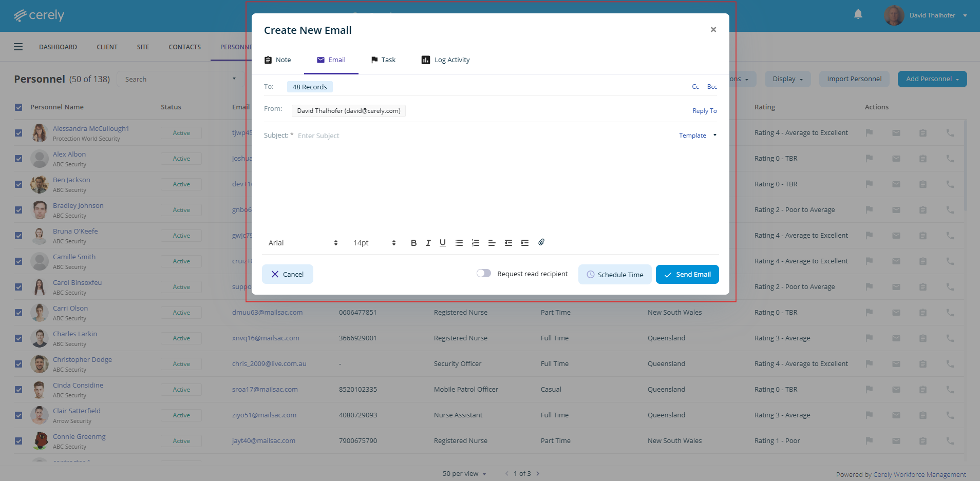This screenshot has width=980, height=481.
Task: Insert a bulleted list
Action: [x=459, y=243]
